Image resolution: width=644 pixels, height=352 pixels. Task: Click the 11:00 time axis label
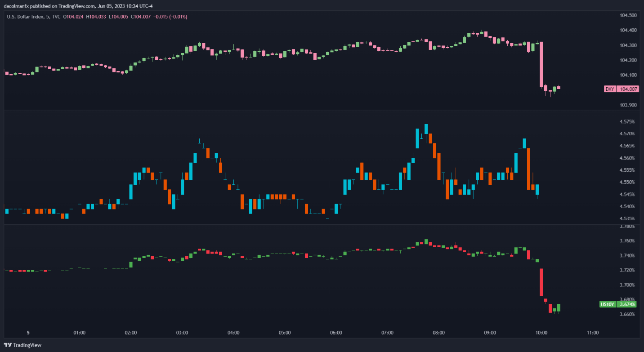(593, 333)
